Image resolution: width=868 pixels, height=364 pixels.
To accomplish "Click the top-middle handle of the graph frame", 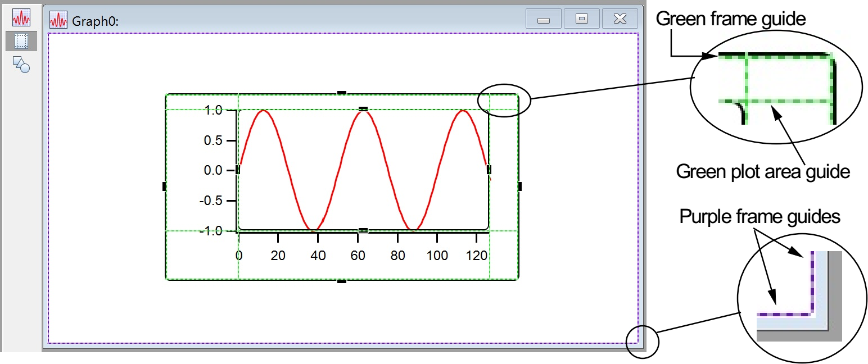I will [341, 93].
